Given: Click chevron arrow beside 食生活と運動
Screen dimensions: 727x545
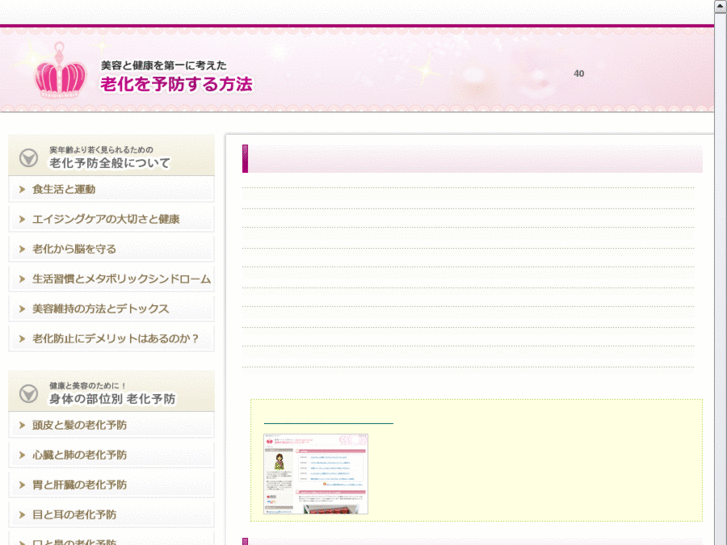Looking at the screenshot, I should (x=22, y=189).
